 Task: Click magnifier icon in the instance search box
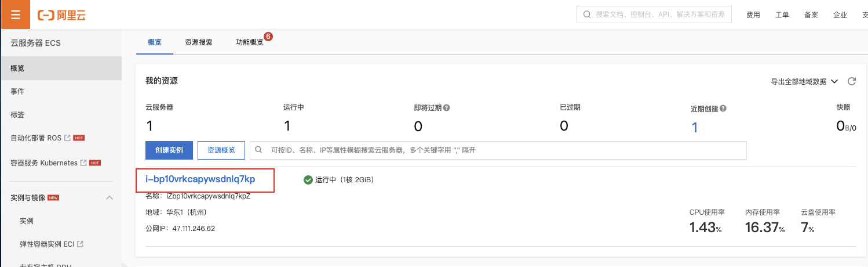pos(259,150)
